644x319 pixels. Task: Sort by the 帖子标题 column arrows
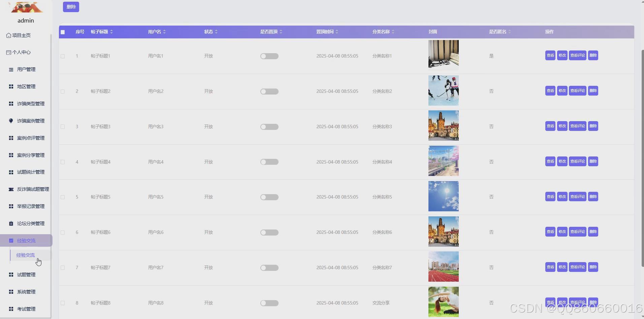111,32
